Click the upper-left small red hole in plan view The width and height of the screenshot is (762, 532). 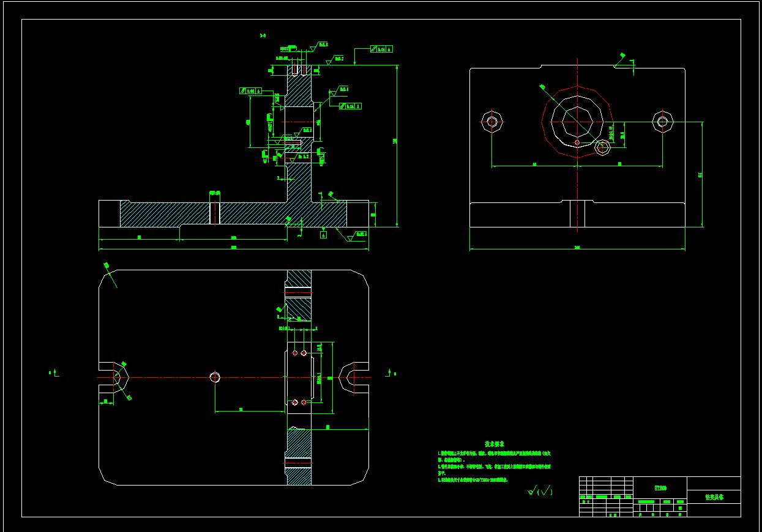pos(295,353)
